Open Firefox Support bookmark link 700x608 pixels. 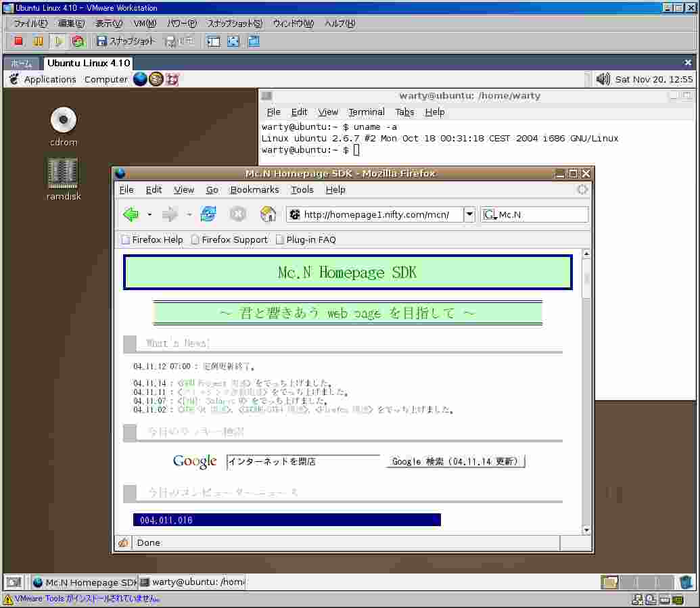(234, 239)
